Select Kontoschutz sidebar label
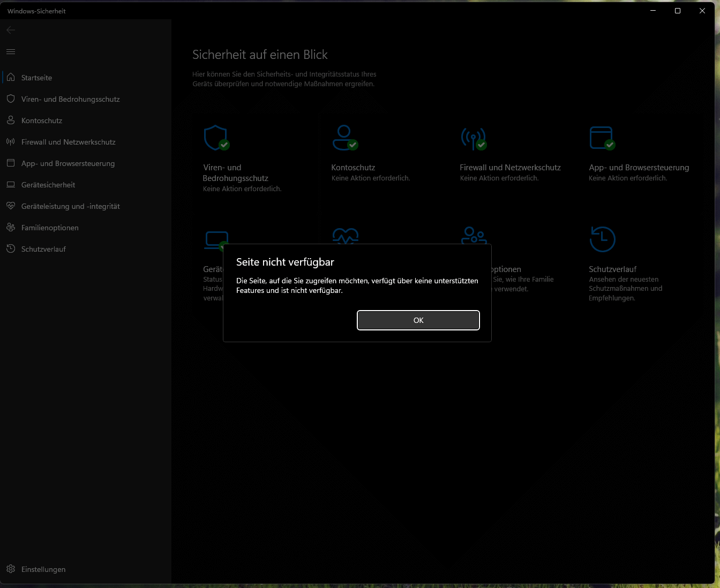 tap(42, 120)
